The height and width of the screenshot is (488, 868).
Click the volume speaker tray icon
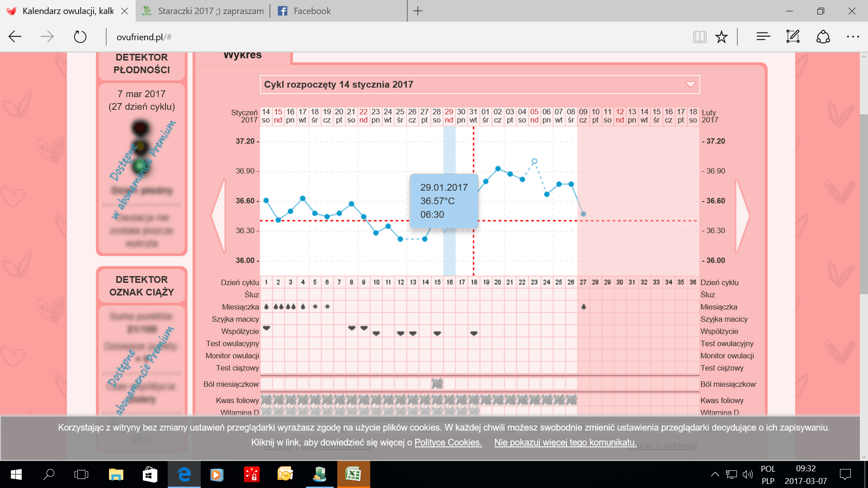click(x=748, y=474)
